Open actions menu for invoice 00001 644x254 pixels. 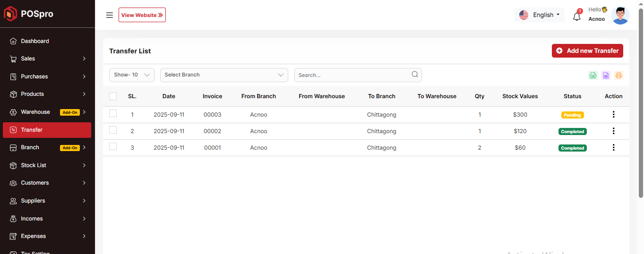click(x=613, y=147)
